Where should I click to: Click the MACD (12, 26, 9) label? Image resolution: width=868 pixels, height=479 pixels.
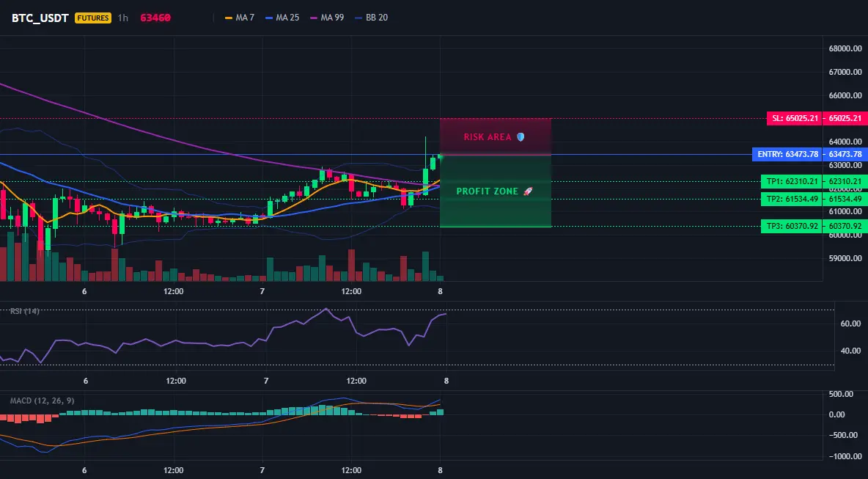(x=42, y=401)
